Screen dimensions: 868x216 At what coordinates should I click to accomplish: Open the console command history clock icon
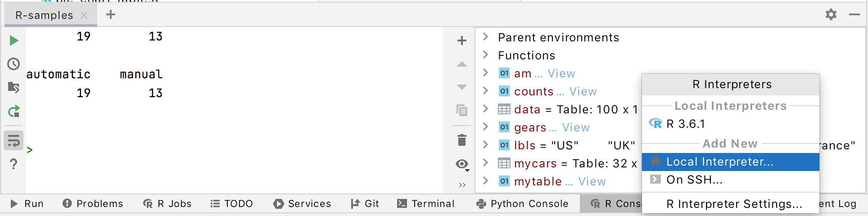pos(14,64)
